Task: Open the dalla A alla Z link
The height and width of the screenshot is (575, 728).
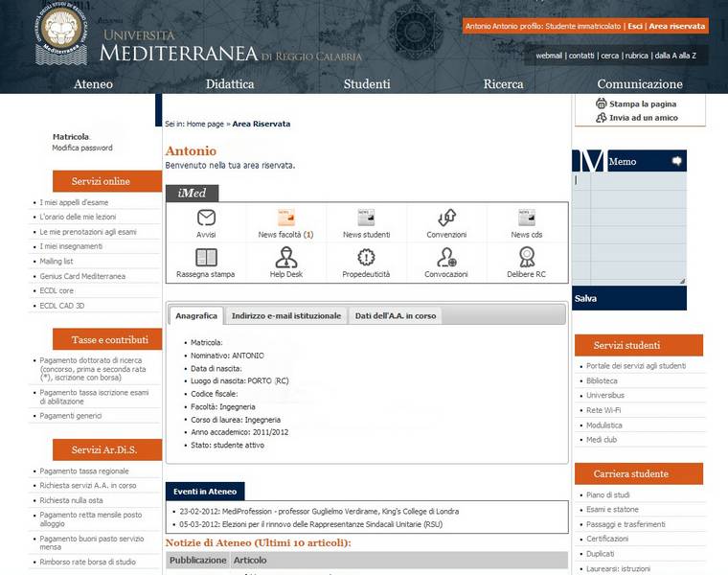Action: [675, 56]
